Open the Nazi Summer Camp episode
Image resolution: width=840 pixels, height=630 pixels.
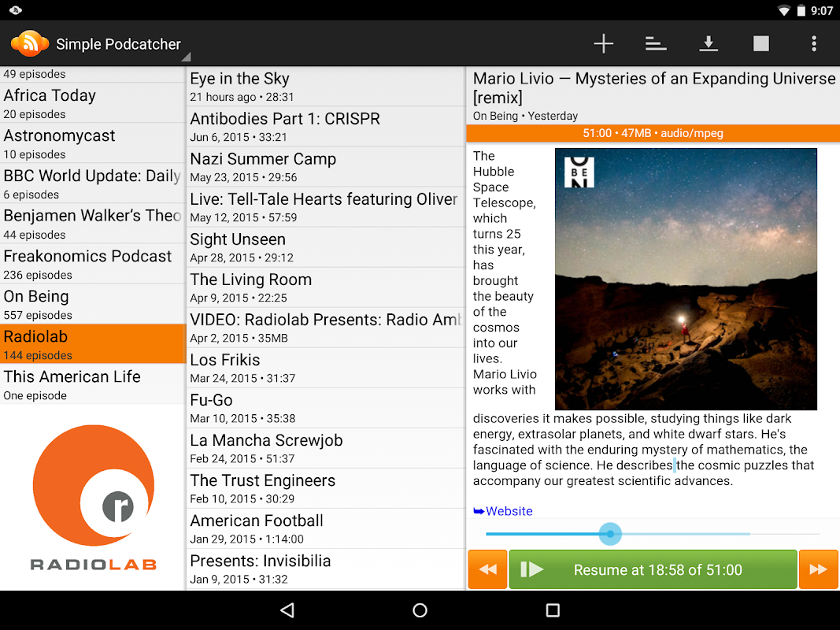coord(326,167)
